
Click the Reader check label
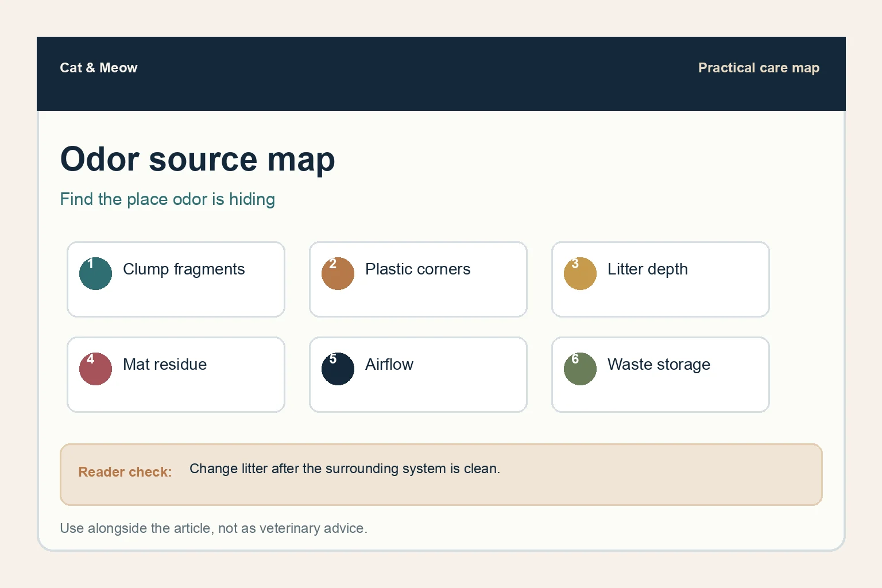pyautogui.click(x=125, y=472)
